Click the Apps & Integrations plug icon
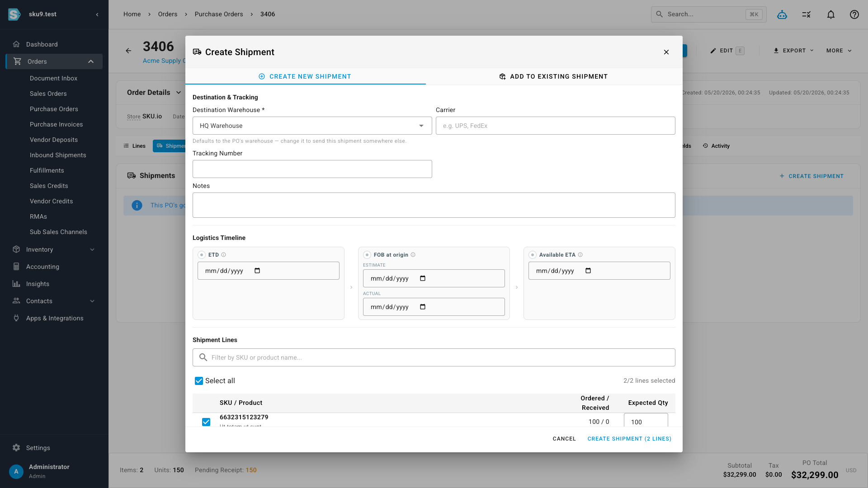Viewport: 868px width, 488px height. point(16,318)
